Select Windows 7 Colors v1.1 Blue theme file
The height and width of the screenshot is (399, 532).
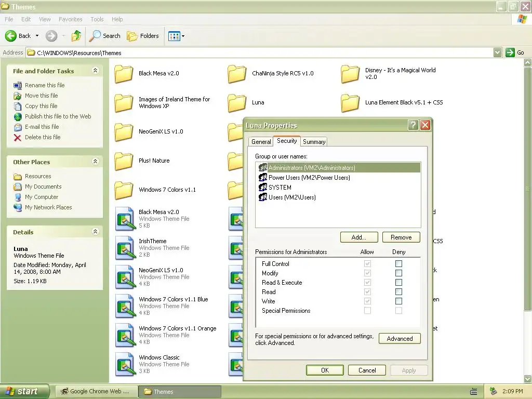pyautogui.click(x=125, y=307)
